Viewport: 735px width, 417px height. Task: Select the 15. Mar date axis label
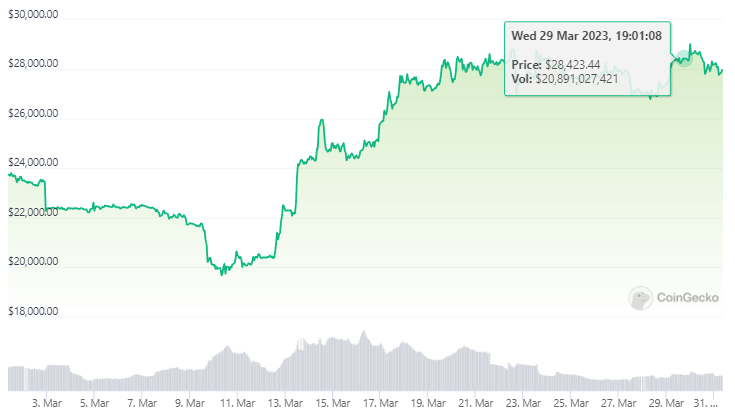coord(333,403)
